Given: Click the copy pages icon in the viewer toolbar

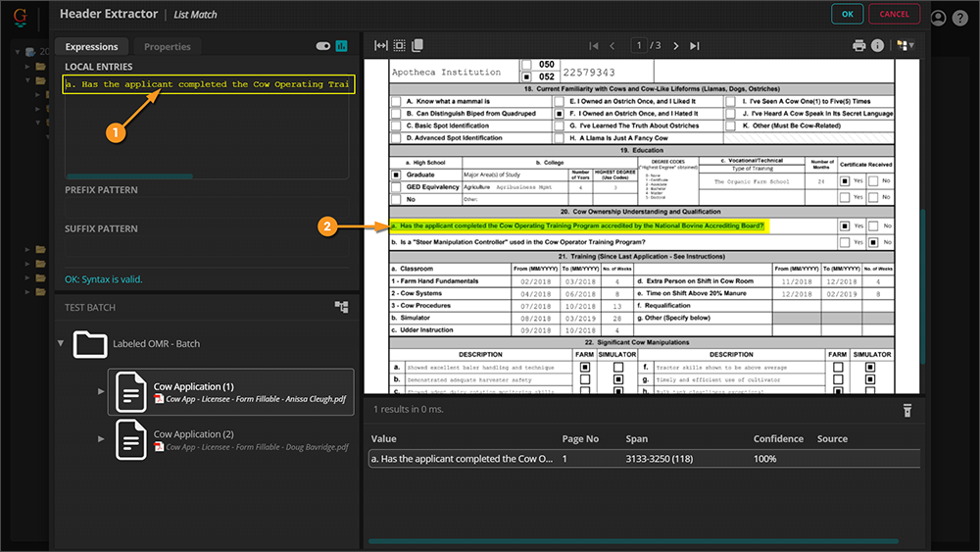Looking at the screenshot, I should (x=417, y=45).
